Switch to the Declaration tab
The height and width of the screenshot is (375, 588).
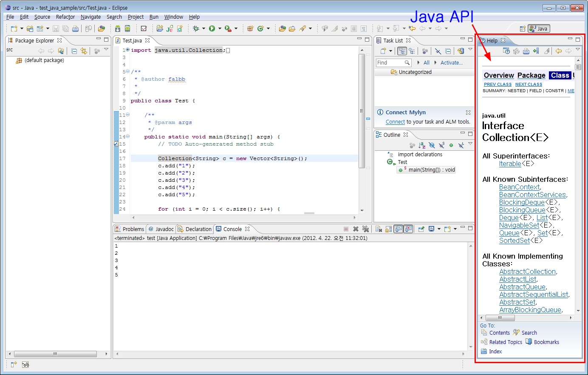pos(195,229)
